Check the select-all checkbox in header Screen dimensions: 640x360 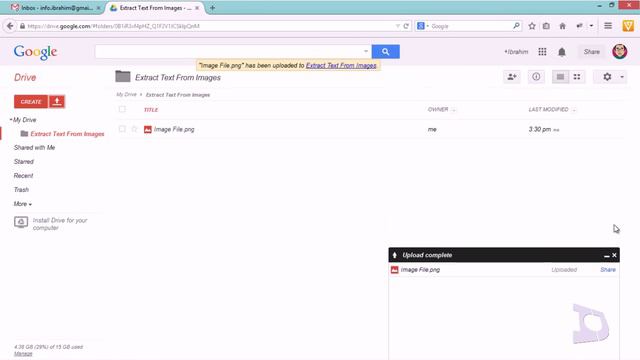tap(122, 109)
